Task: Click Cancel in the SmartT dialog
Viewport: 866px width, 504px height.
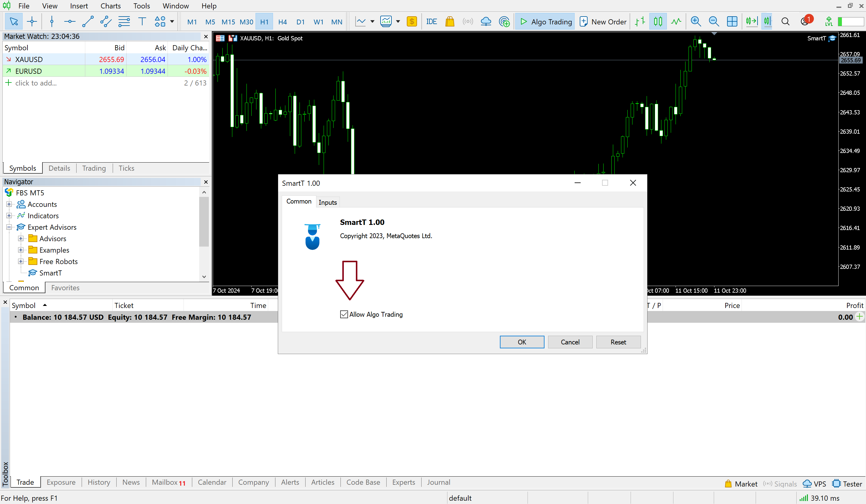Action: [570, 342]
